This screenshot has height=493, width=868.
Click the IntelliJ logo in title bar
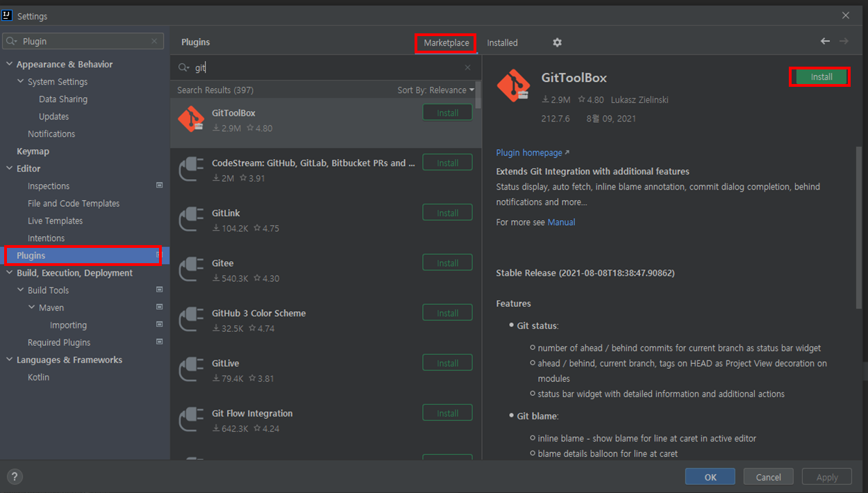pos(8,15)
